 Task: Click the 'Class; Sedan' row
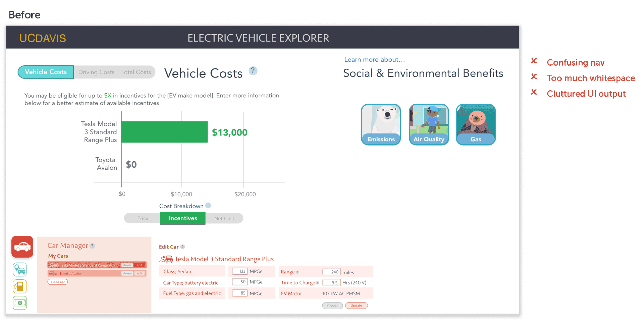tap(192, 271)
